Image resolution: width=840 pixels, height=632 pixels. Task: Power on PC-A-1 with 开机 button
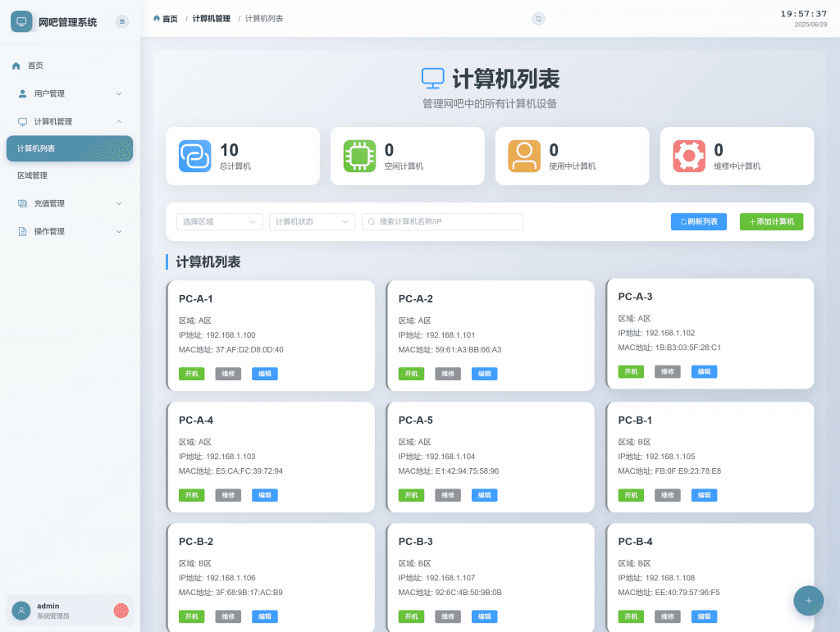(x=192, y=374)
